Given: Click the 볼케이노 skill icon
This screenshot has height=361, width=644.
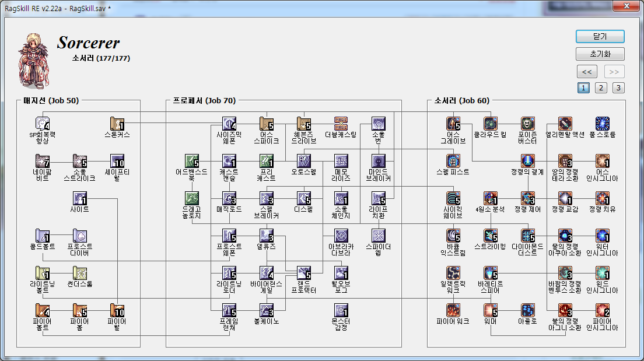Looking at the screenshot, I should tap(267, 310).
